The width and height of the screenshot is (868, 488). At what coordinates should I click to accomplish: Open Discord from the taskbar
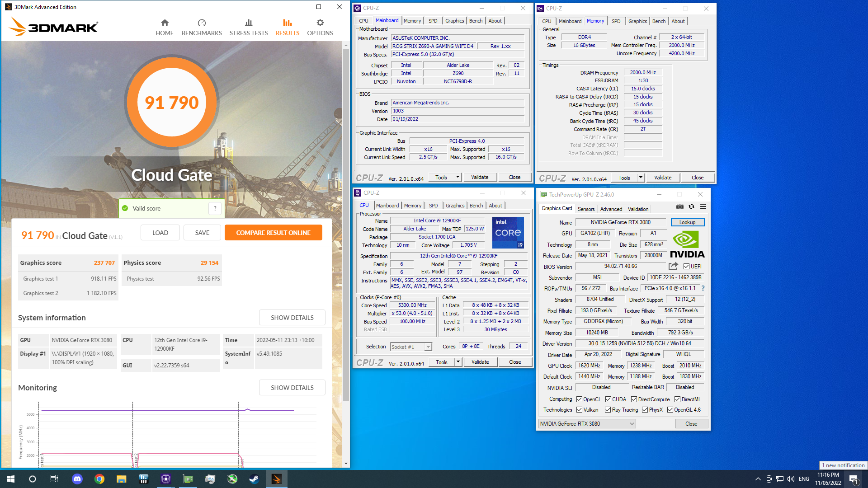(x=77, y=479)
